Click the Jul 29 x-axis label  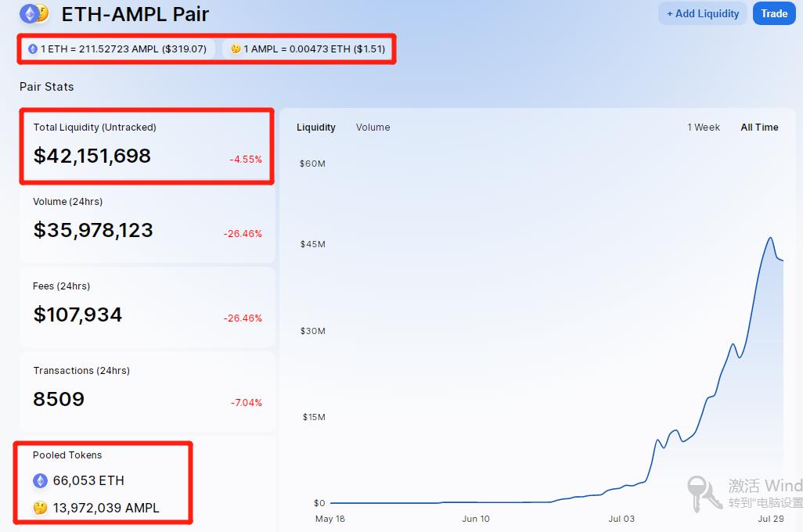pyautogui.click(x=771, y=519)
